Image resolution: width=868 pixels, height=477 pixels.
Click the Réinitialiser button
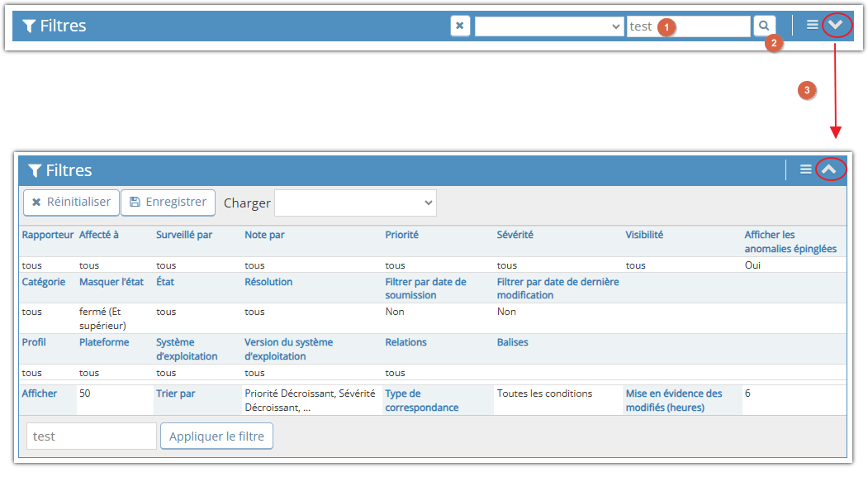click(x=71, y=203)
